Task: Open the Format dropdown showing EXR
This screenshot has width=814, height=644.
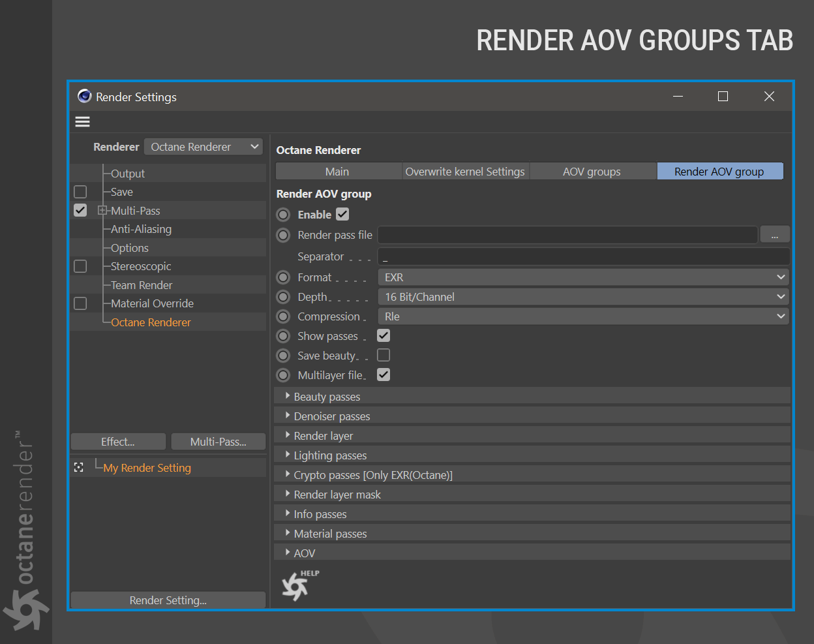Action: 583,277
